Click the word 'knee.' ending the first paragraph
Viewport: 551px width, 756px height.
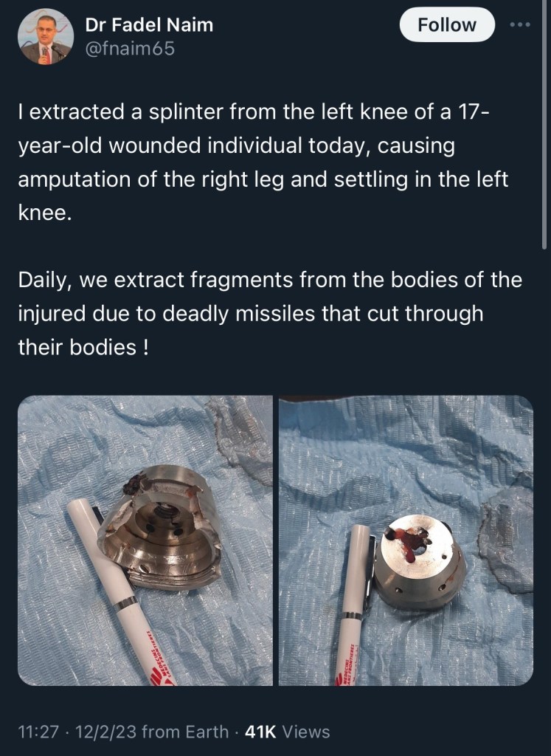click(x=45, y=213)
